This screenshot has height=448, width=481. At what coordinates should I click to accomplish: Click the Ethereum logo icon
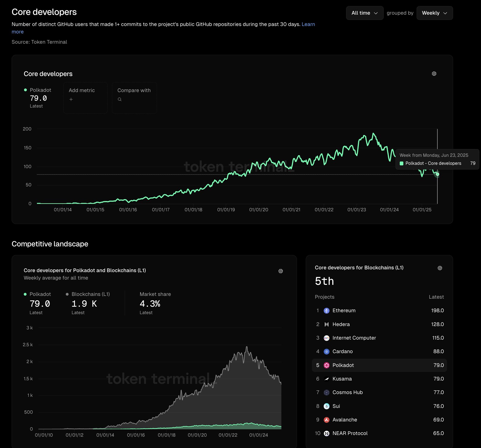(x=326, y=311)
